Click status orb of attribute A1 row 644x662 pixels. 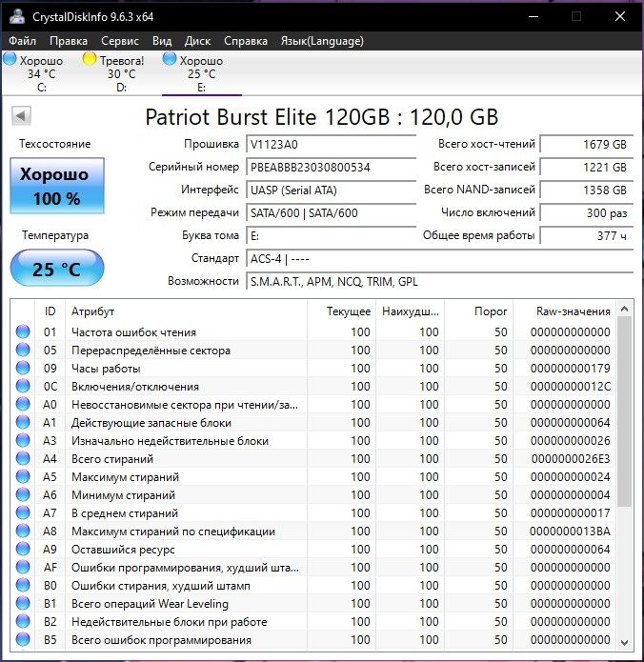[23, 423]
